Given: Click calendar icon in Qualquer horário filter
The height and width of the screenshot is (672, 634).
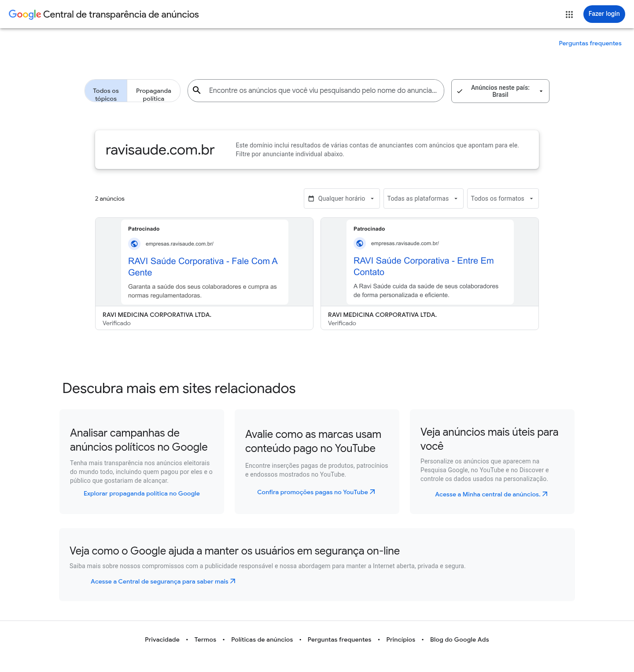Looking at the screenshot, I should click(311, 198).
